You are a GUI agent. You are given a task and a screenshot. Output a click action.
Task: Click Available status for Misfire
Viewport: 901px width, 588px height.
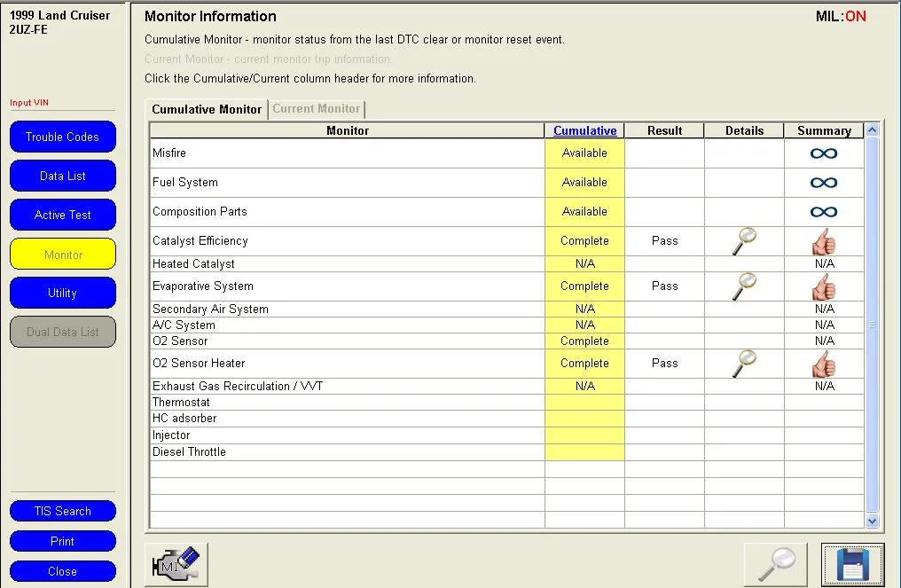(x=584, y=153)
